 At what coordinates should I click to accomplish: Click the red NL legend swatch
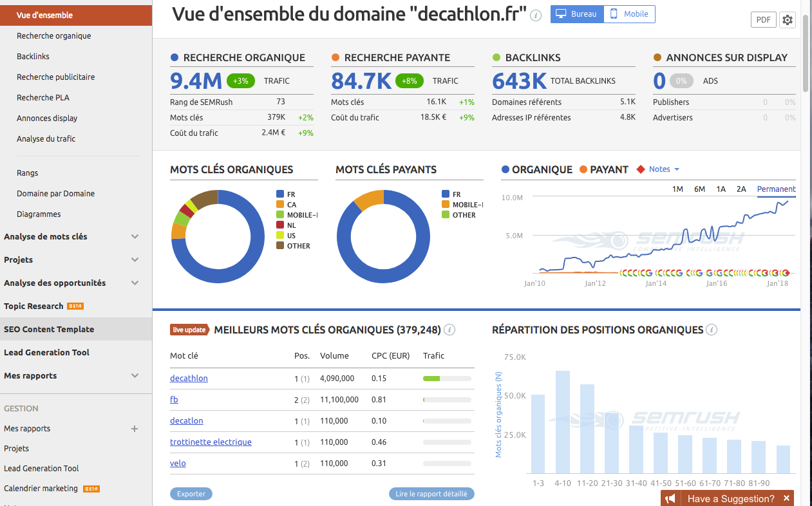tap(280, 225)
